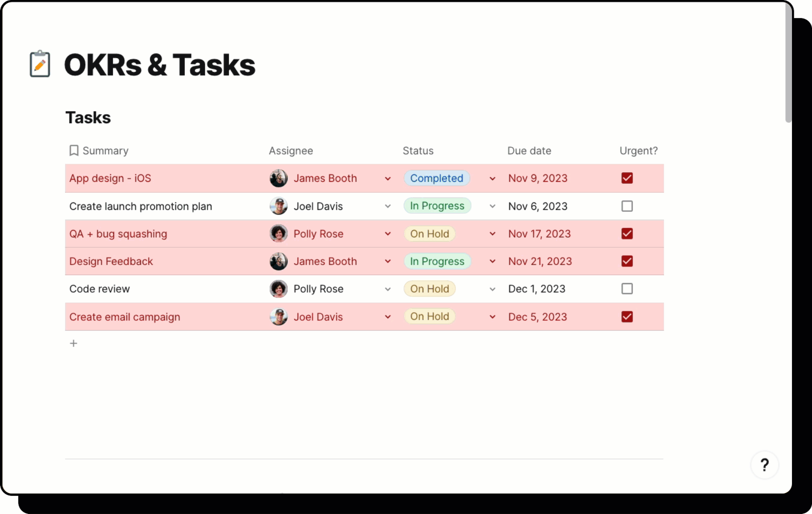Viewport: 812px width, 514px height.
Task: Check Urgent for Create launch promotion plan
Action: pos(627,206)
